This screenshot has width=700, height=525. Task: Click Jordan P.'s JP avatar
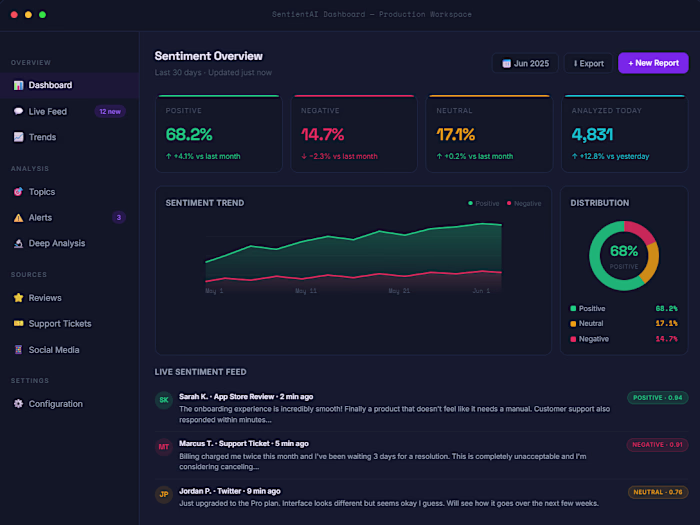point(164,495)
